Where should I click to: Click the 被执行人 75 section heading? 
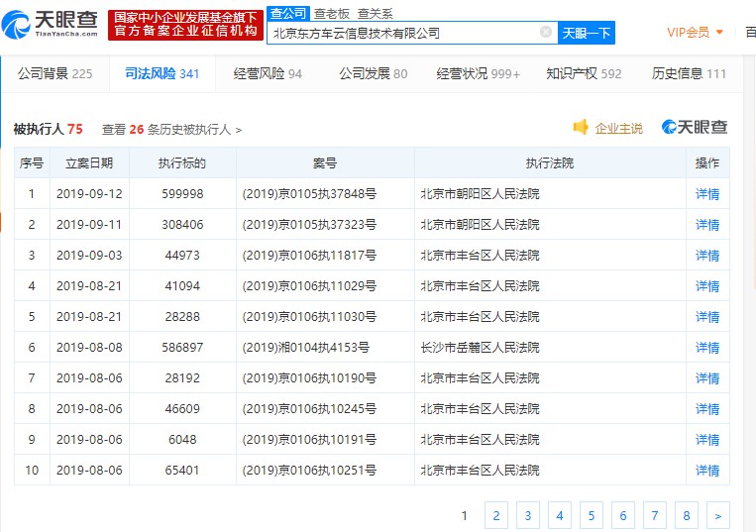tap(49, 129)
